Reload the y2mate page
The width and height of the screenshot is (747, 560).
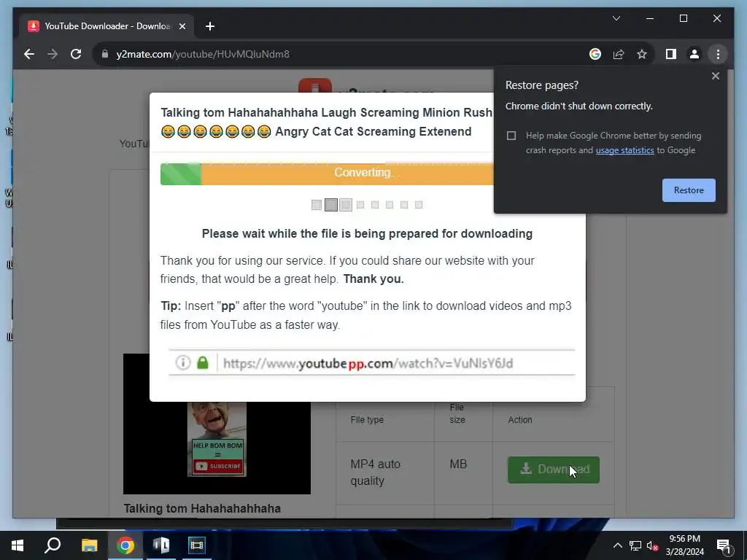point(76,54)
